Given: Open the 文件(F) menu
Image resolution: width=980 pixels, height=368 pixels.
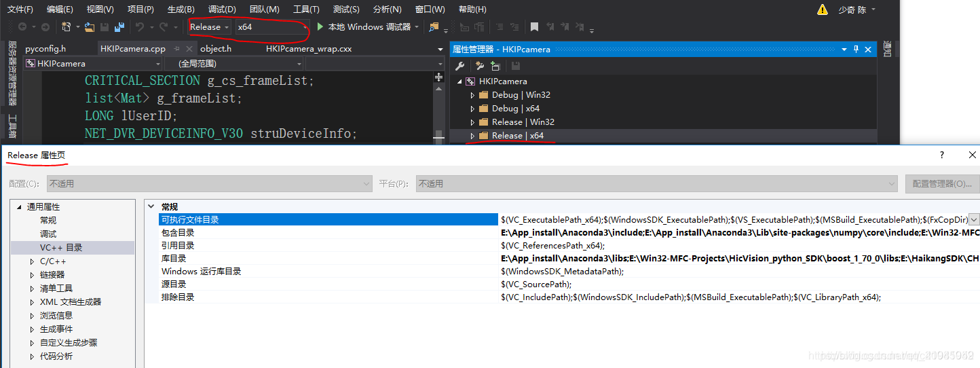Looking at the screenshot, I should tap(20, 10).
